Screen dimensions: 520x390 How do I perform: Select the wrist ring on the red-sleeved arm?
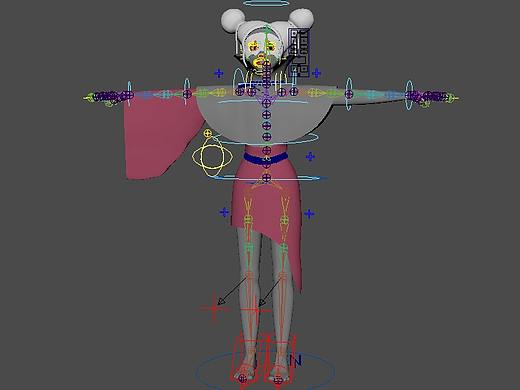tap(129, 93)
